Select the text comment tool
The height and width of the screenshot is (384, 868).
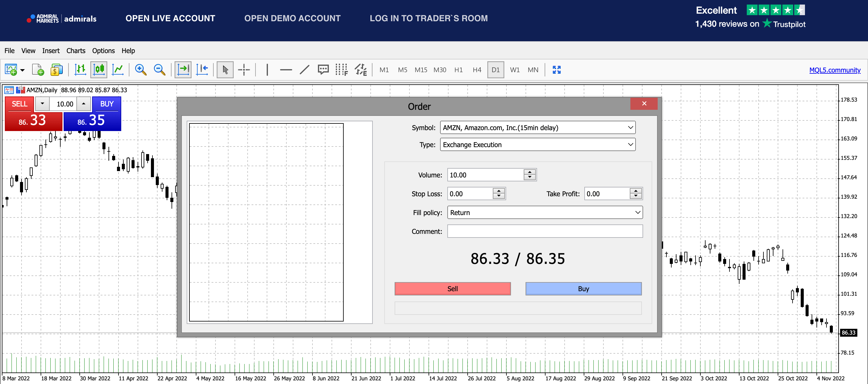(323, 70)
